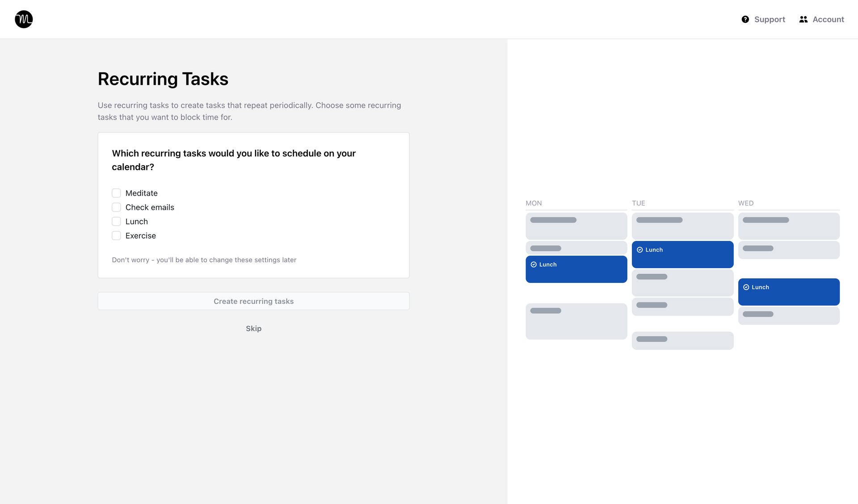Open the Support menu
Image resolution: width=858 pixels, height=504 pixels.
770,19
